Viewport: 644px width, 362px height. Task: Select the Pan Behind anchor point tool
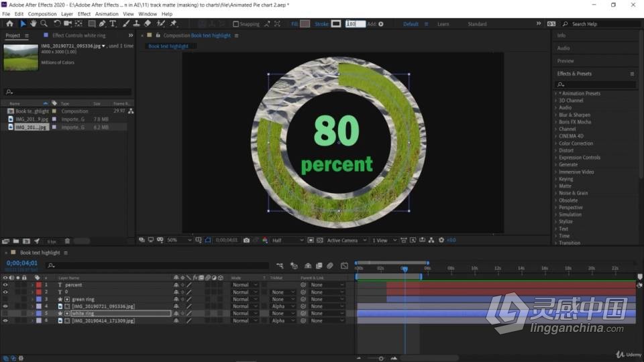(78, 24)
